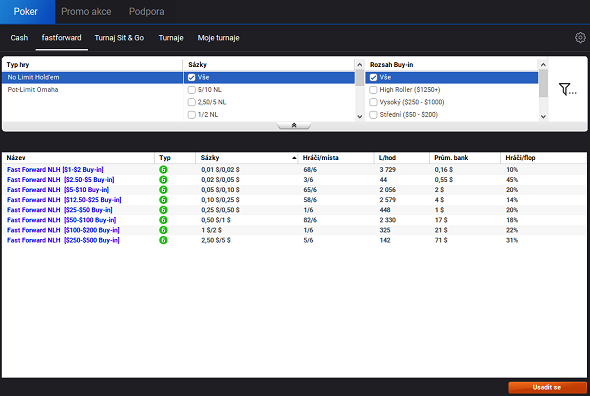This screenshot has height=396, width=590.
Task: Click Sázky list scroll up arrow
Action: click(359, 65)
